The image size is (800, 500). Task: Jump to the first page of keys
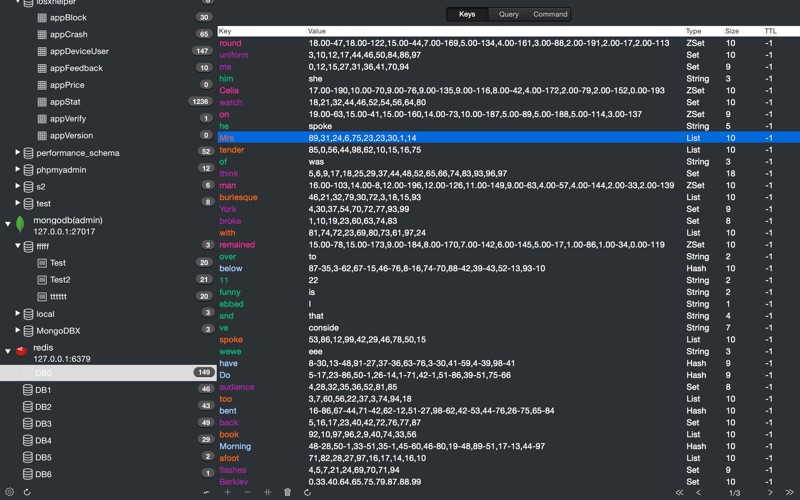click(x=680, y=492)
